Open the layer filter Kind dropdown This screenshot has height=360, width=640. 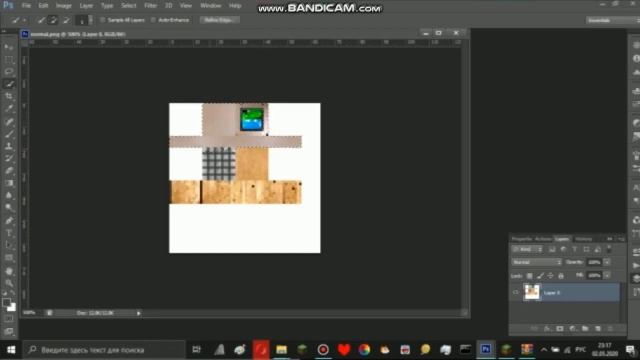pyautogui.click(x=527, y=249)
